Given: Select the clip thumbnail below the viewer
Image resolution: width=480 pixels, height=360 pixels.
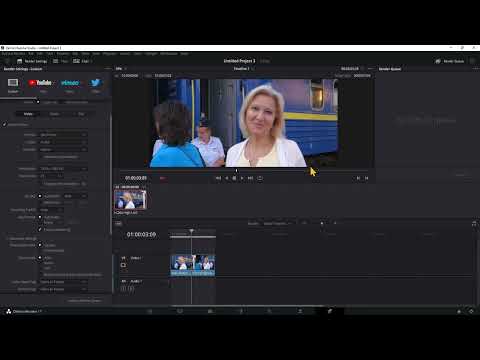Looking at the screenshot, I should 130,199.
